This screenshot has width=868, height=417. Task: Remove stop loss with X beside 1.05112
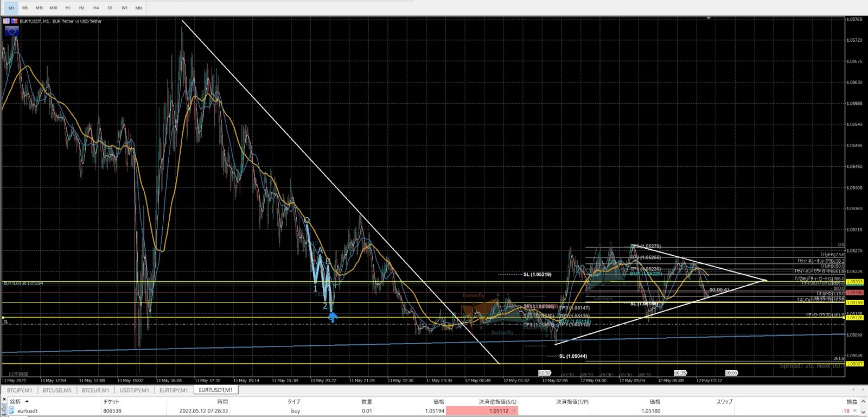[514, 411]
